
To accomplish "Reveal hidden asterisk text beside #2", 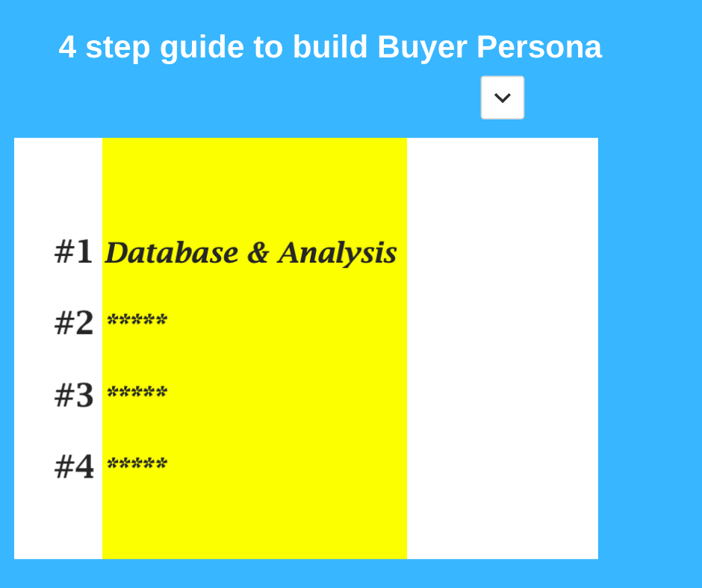I will (137, 319).
